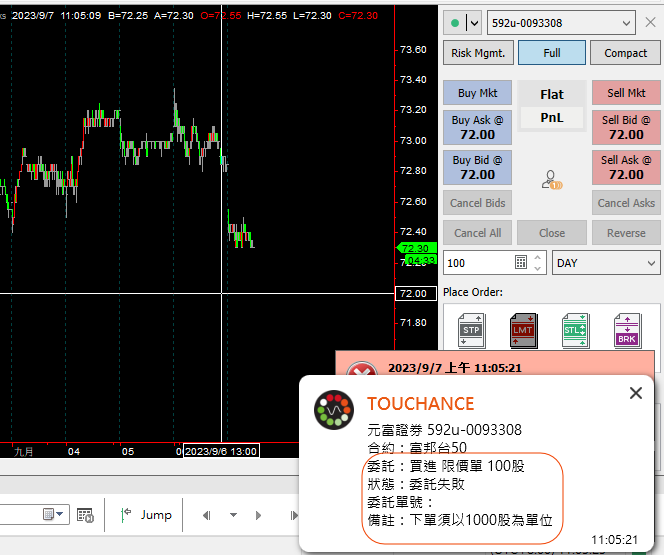Open the chart calendar settings icon
The width and height of the screenshot is (664, 555).
[85, 515]
